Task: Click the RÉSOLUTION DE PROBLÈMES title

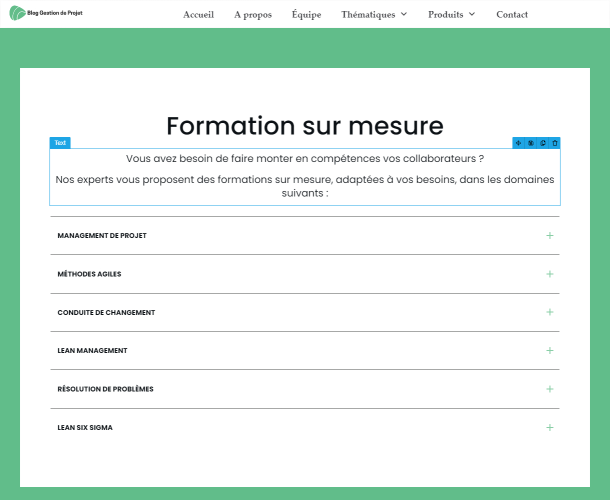Action: coord(105,389)
